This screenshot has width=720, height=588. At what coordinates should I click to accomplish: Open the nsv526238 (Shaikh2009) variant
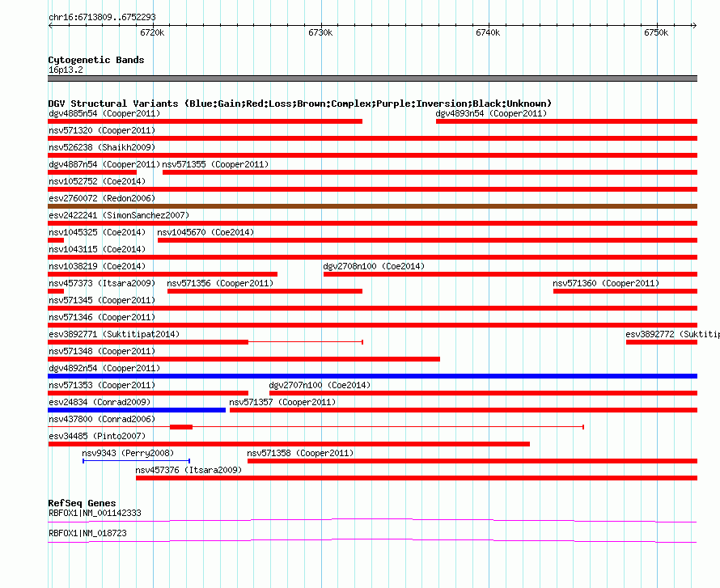click(102, 147)
